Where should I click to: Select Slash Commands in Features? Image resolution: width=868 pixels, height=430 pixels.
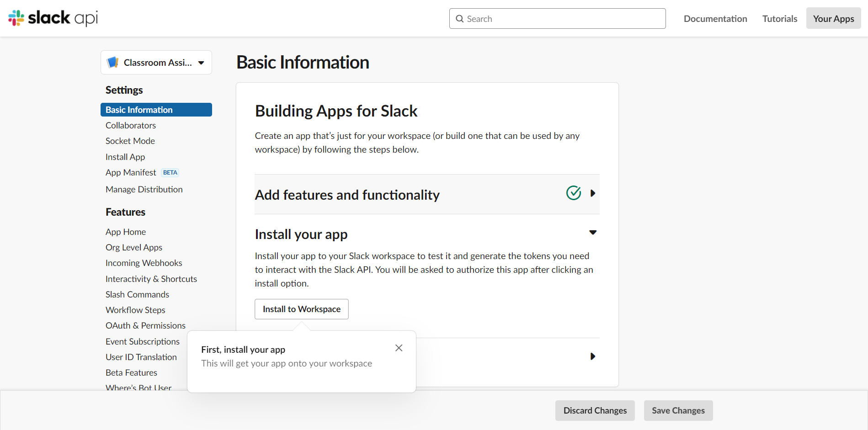point(137,295)
